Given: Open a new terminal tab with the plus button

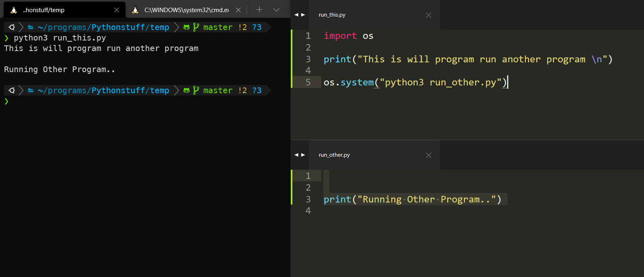Looking at the screenshot, I should (x=259, y=10).
